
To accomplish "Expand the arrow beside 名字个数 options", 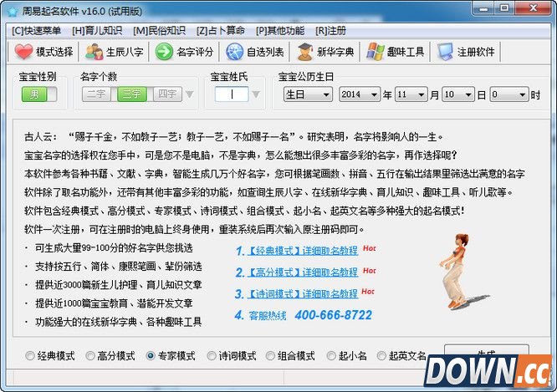I will (190, 94).
